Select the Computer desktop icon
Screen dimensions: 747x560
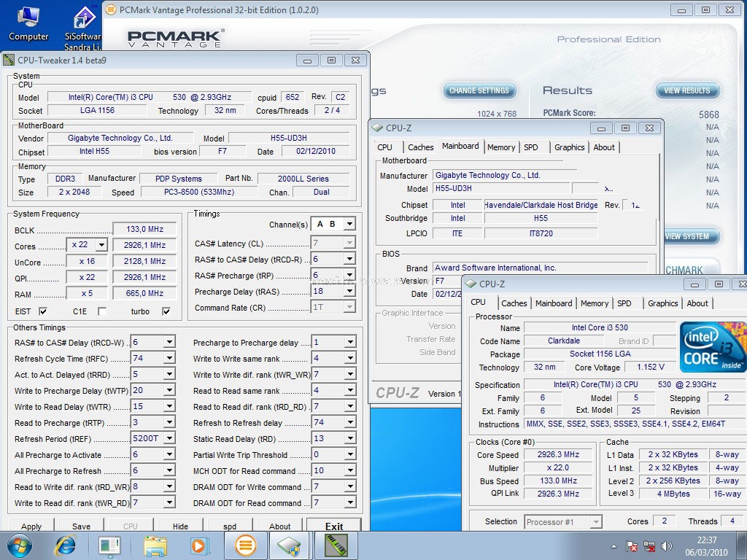pyautogui.click(x=28, y=23)
